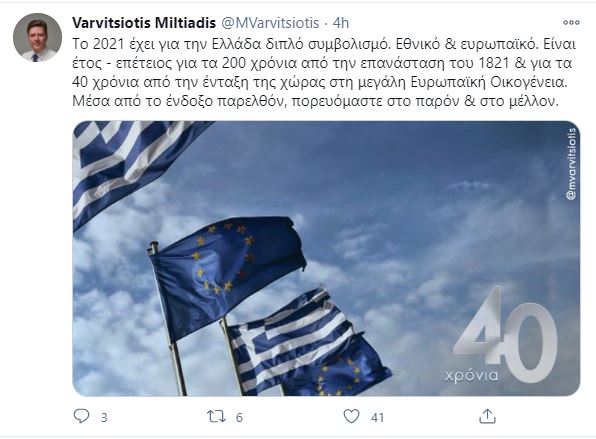
Task: Click the Greek flag at photo's top-left corner
Action: click(137, 169)
